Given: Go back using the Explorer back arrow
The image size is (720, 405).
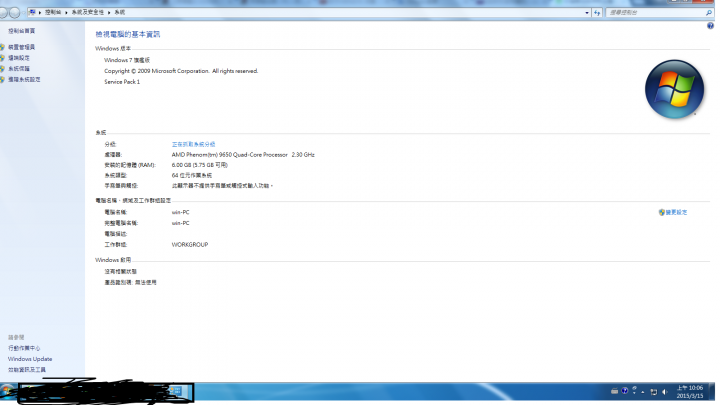Looking at the screenshot, I should pos(3,12).
